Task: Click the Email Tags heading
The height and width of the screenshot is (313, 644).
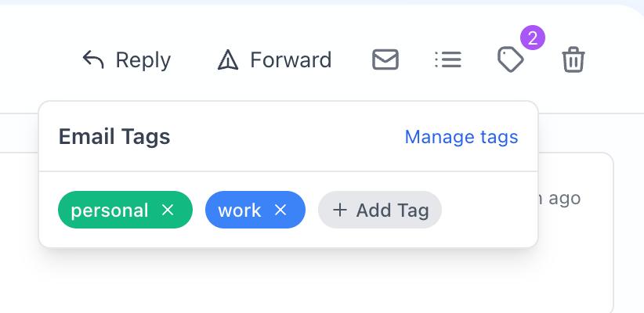Action: 114,137
